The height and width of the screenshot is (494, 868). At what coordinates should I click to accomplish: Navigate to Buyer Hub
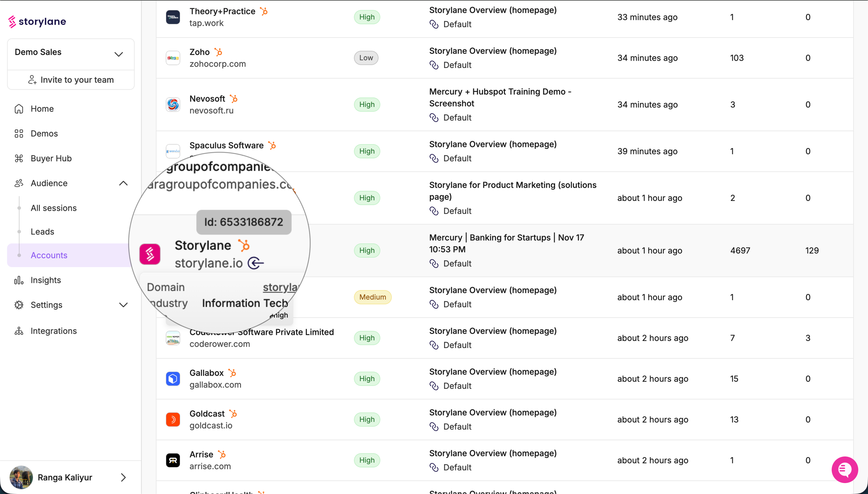51,158
